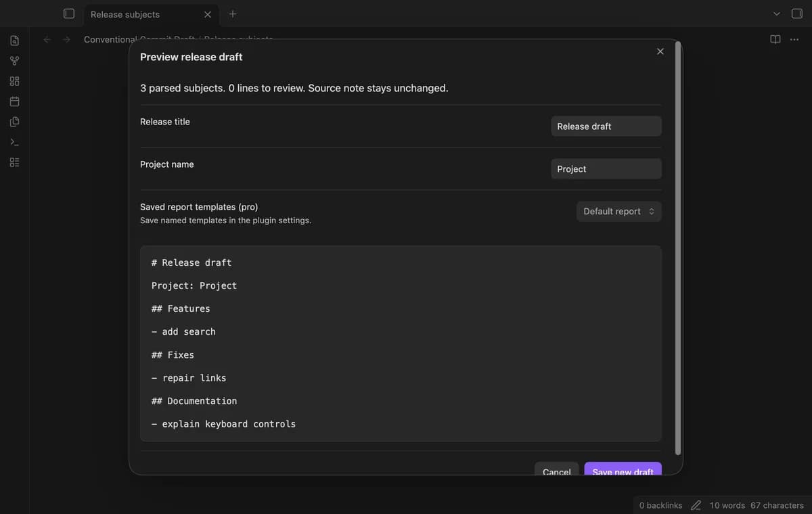Screen dimensions: 812x514
Task: Click the dialog's vertical scrollbar
Action: [678, 248]
